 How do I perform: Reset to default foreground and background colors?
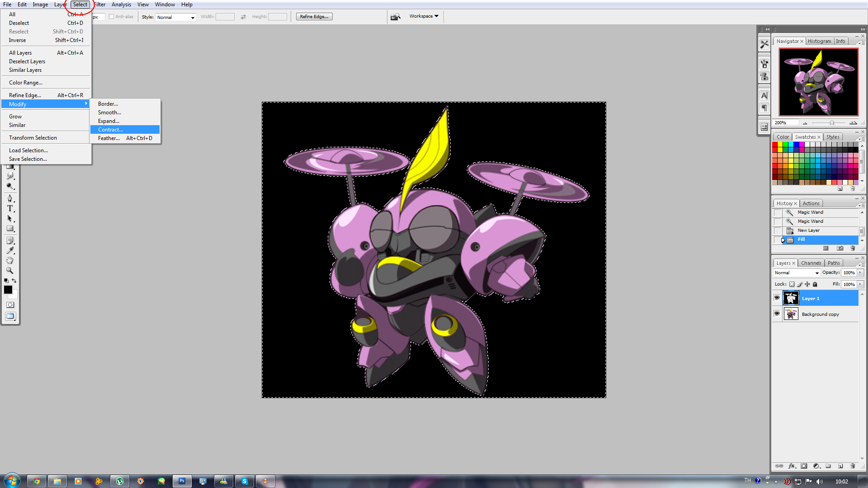6,281
